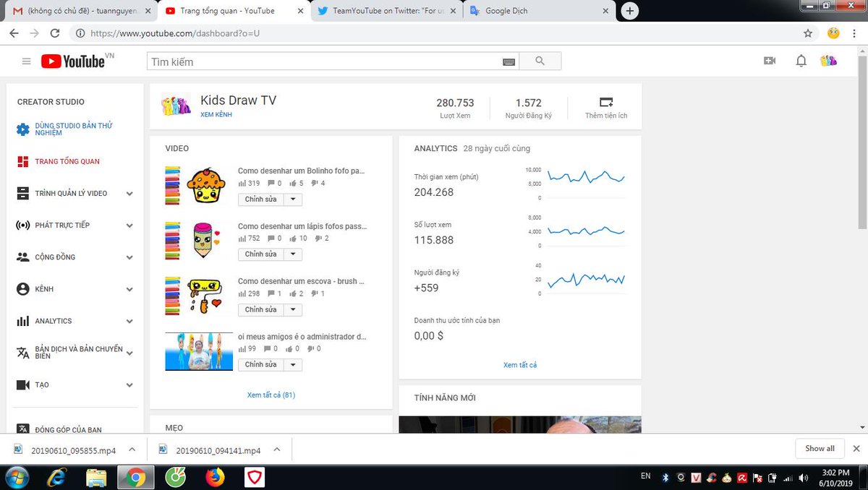Image resolution: width=868 pixels, height=490 pixels.
Task: Bookmark this page with the star icon
Action: [x=808, y=33]
